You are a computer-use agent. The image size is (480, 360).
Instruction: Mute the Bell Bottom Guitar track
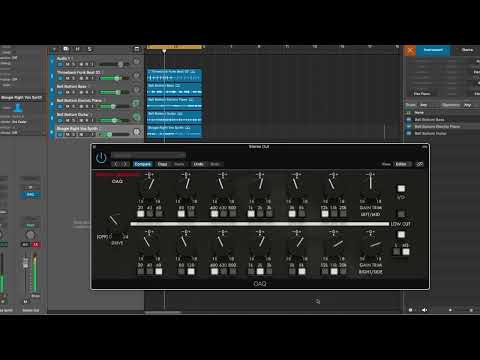coord(68,120)
